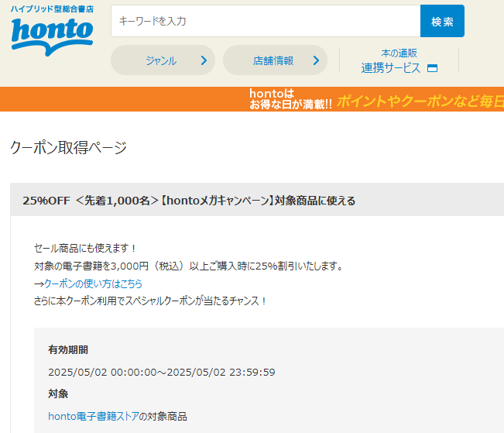504x433 pixels.
Task: Click the validity date range 2025/05/02 text
Action: [162, 373]
